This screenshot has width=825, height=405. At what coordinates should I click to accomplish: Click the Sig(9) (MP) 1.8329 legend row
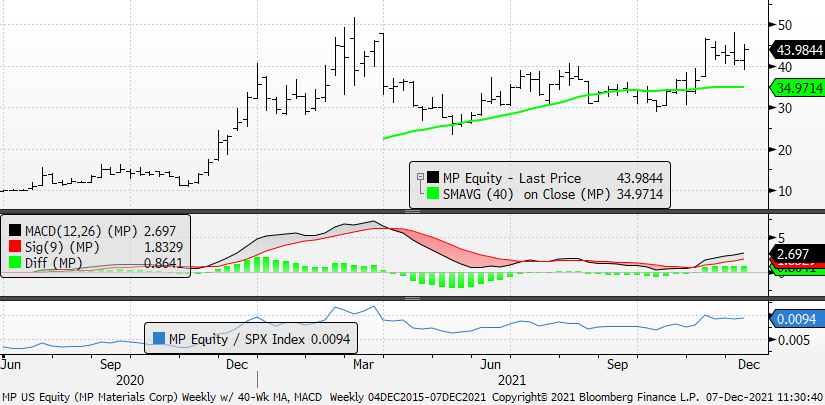point(96,247)
